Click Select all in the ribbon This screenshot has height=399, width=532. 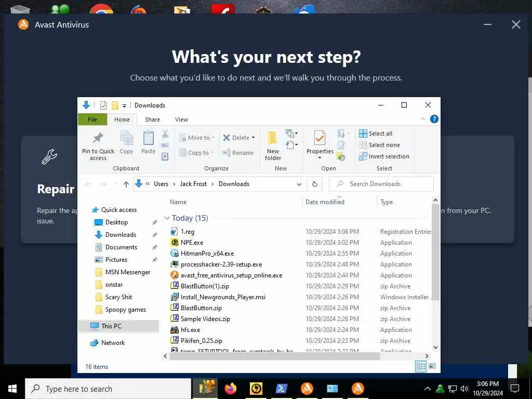[x=376, y=134]
